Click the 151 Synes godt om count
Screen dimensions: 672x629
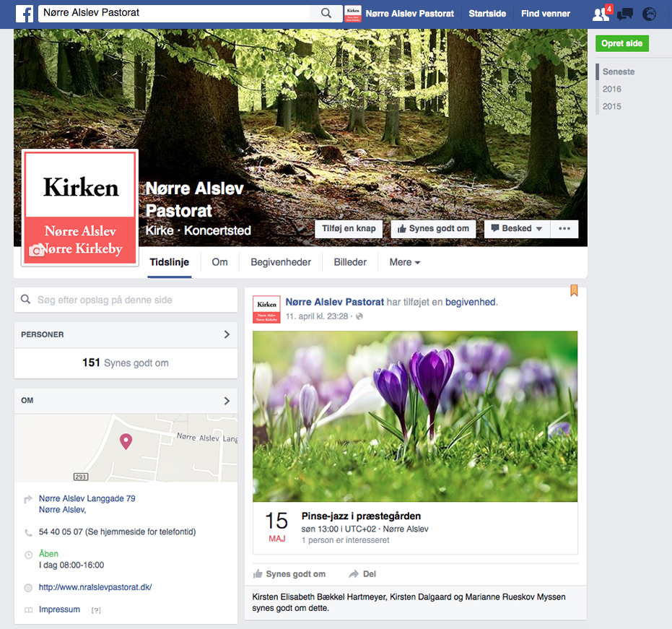coord(126,363)
